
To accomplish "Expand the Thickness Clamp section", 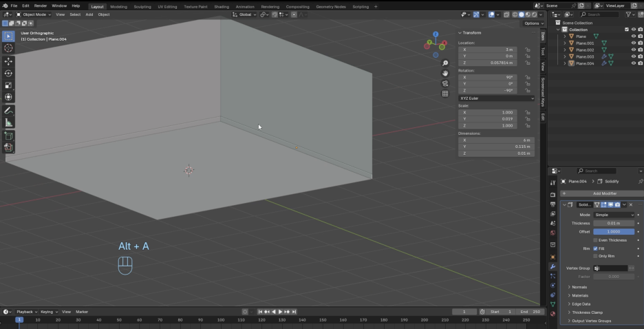I will (588, 312).
